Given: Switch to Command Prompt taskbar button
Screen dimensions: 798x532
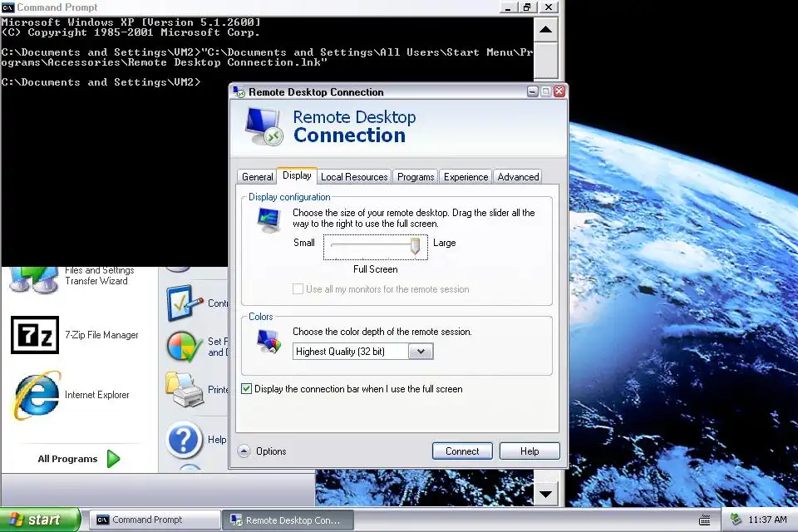Looking at the screenshot, I should tap(155, 520).
